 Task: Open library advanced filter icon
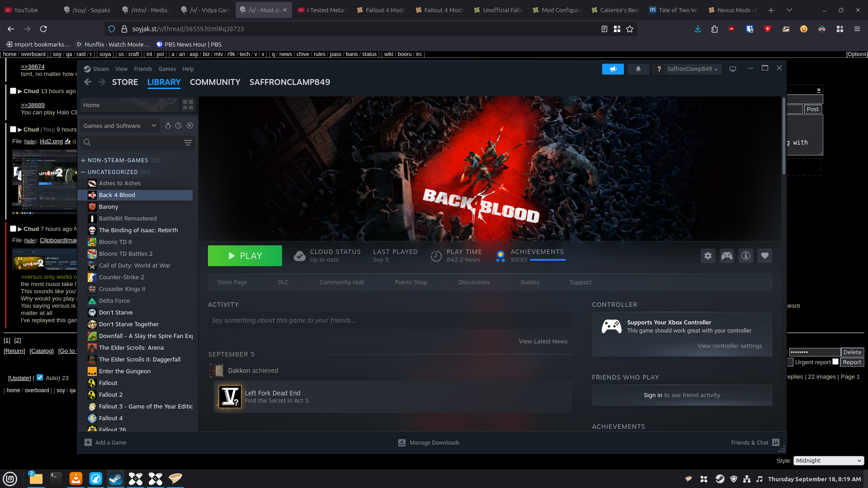point(188,143)
